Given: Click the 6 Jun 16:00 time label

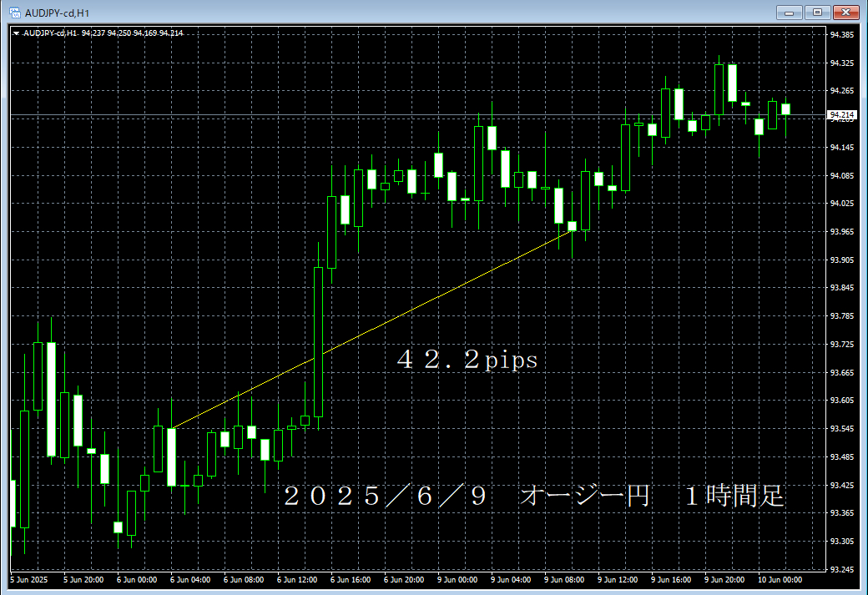Looking at the screenshot, I should coord(350,579).
